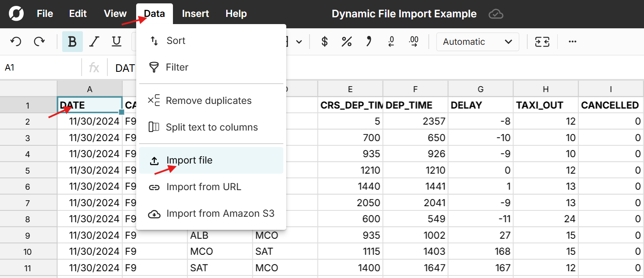Apply percent format using the percent icon
The image size is (644, 278).
point(347,41)
